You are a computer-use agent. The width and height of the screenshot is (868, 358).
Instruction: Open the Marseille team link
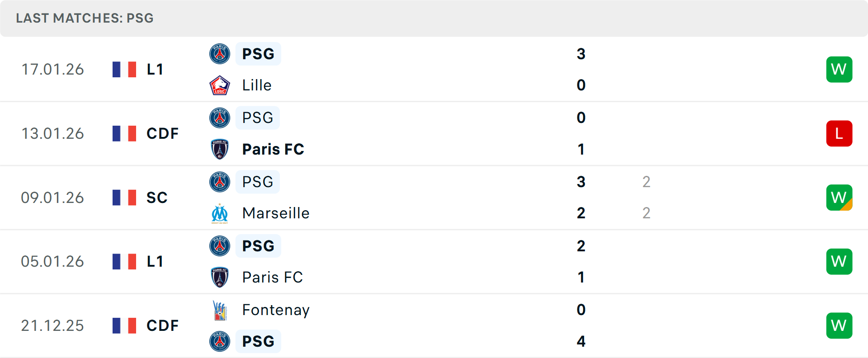coord(276,213)
